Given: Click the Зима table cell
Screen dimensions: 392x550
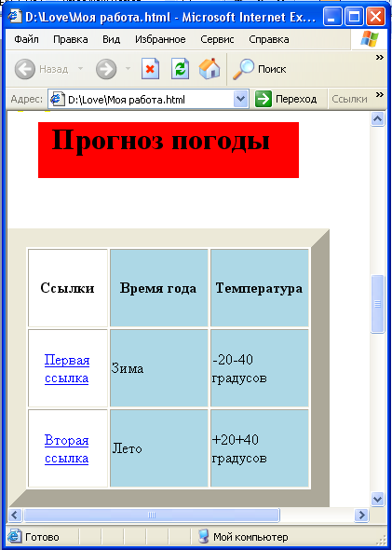Looking at the screenshot, I should [x=158, y=368].
